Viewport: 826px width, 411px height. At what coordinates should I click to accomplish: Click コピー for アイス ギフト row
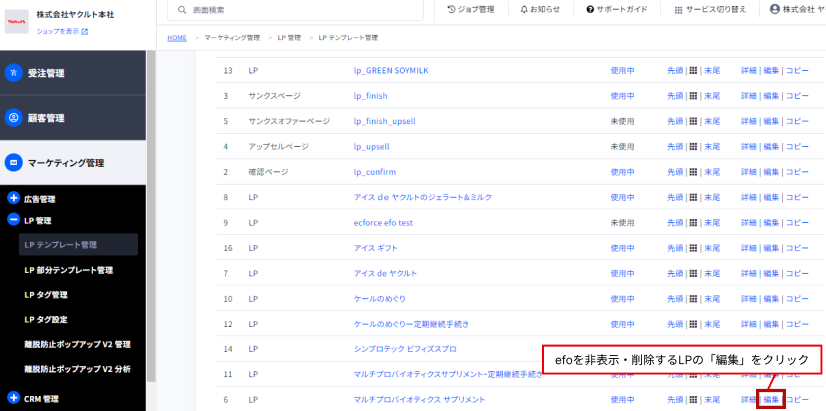[798, 248]
